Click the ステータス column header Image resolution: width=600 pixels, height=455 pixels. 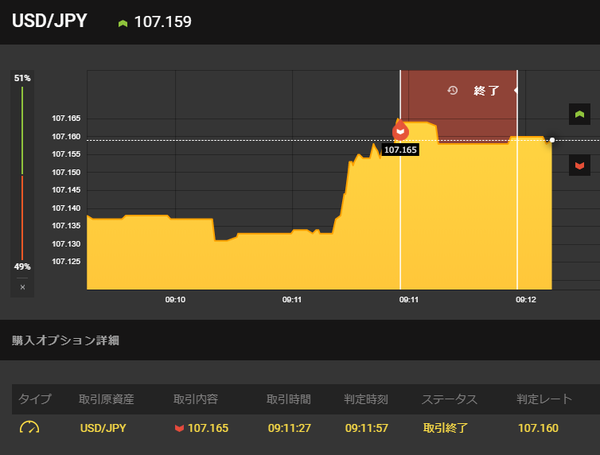[450, 399]
